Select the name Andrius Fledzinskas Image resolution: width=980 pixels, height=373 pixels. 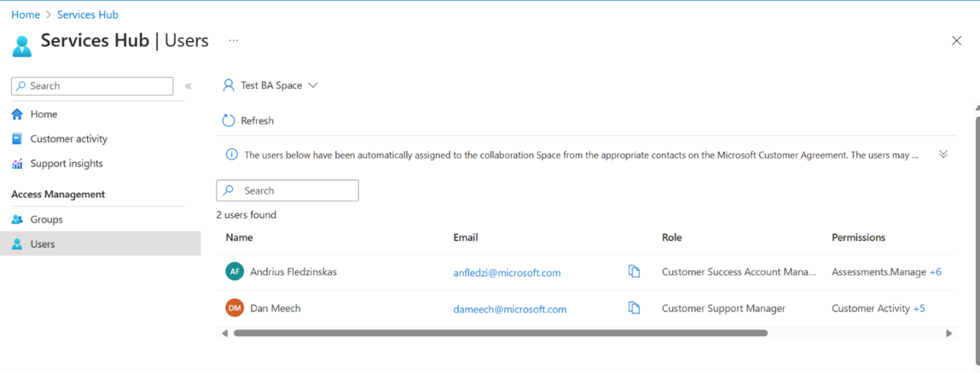293,272
